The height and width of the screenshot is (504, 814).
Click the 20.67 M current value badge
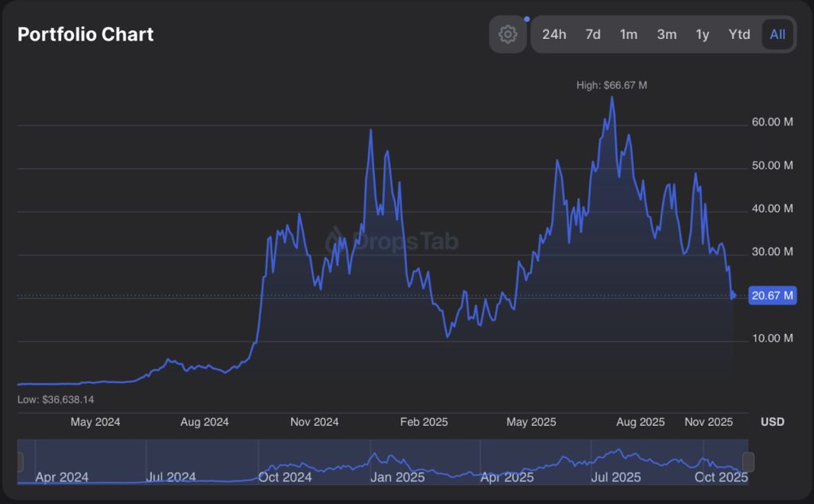coord(772,296)
